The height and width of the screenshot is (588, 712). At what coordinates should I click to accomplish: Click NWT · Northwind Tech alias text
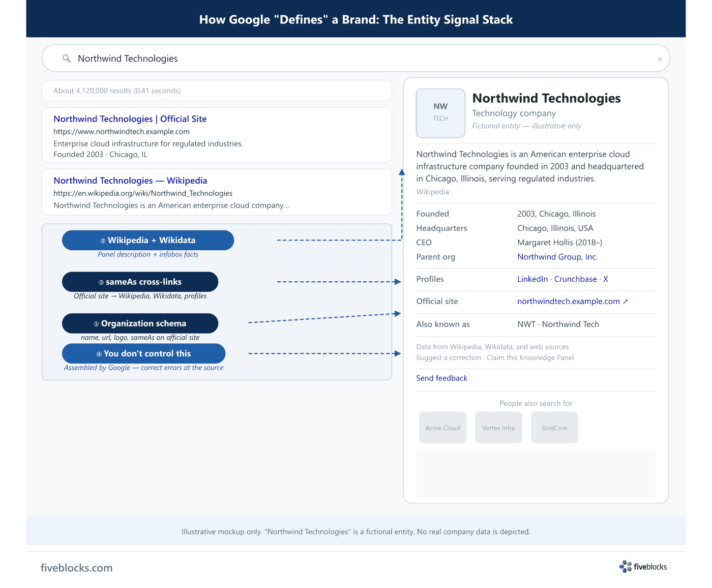[x=558, y=325]
